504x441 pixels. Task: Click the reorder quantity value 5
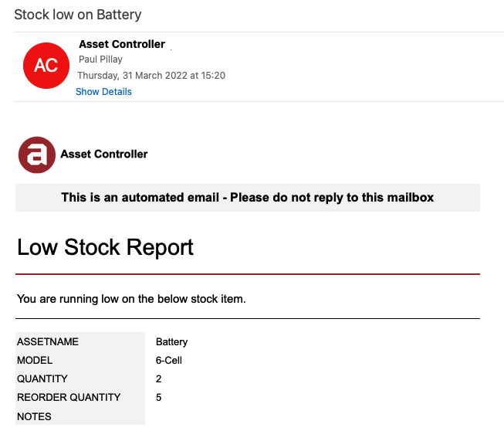158,398
